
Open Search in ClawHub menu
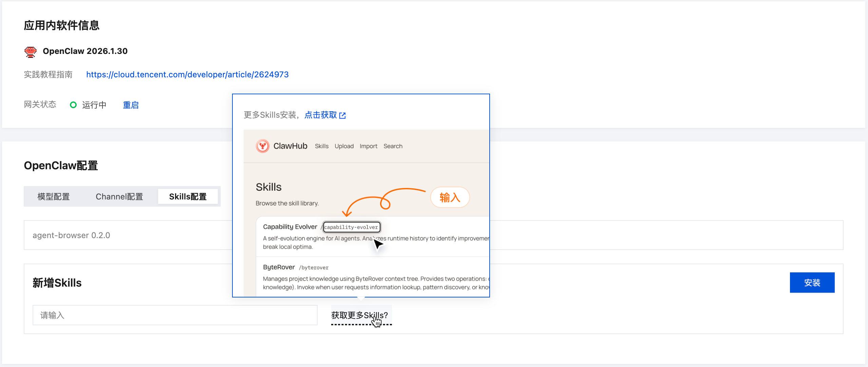(x=393, y=146)
